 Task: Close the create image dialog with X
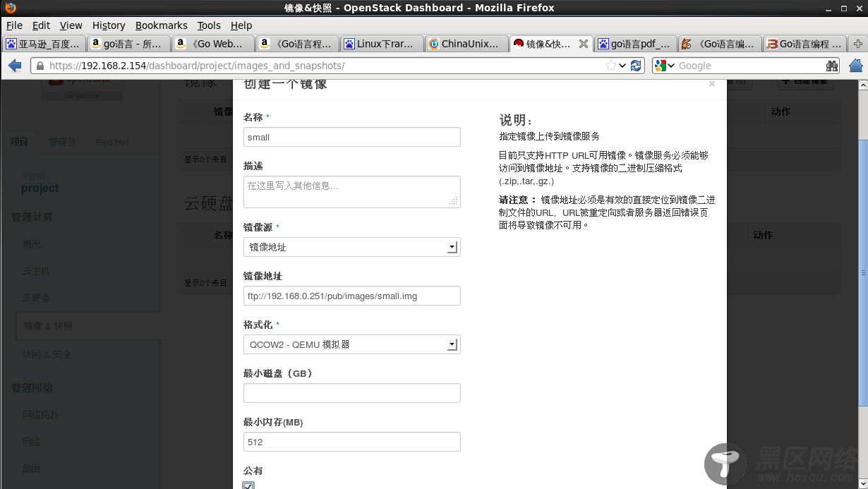click(711, 84)
